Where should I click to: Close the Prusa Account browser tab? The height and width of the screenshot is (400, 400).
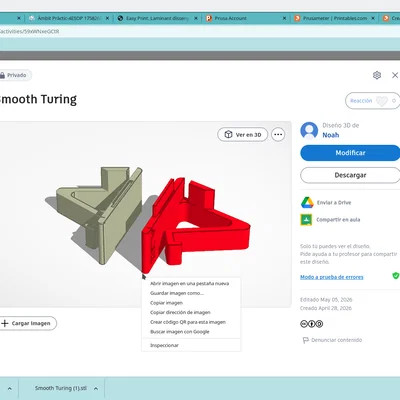pos(284,18)
